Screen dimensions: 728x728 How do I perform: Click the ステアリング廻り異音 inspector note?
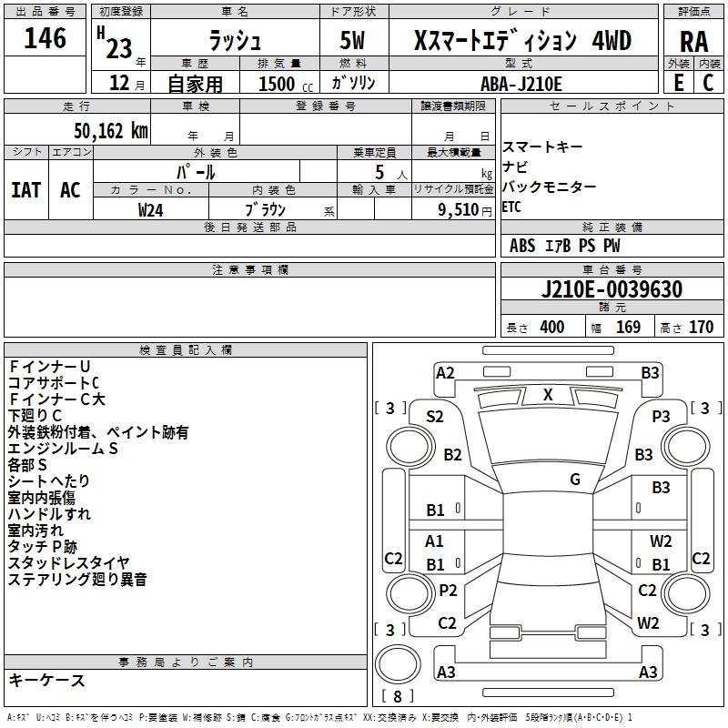(77, 579)
